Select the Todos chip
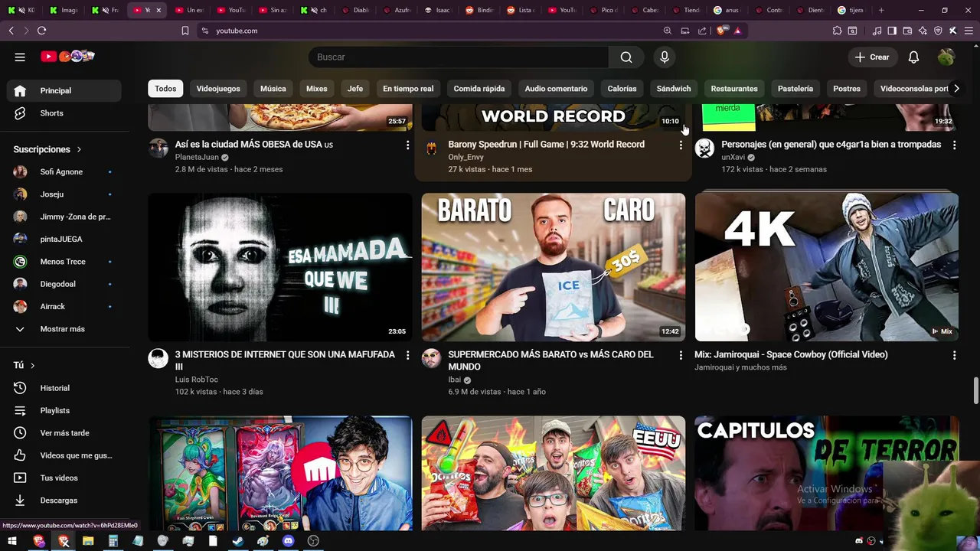Screen dimensions: 980x551 click(165, 89)
